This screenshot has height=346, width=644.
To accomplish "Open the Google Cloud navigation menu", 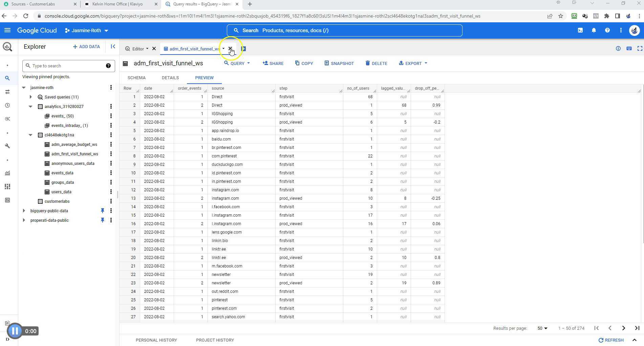I will click(7, 30).
